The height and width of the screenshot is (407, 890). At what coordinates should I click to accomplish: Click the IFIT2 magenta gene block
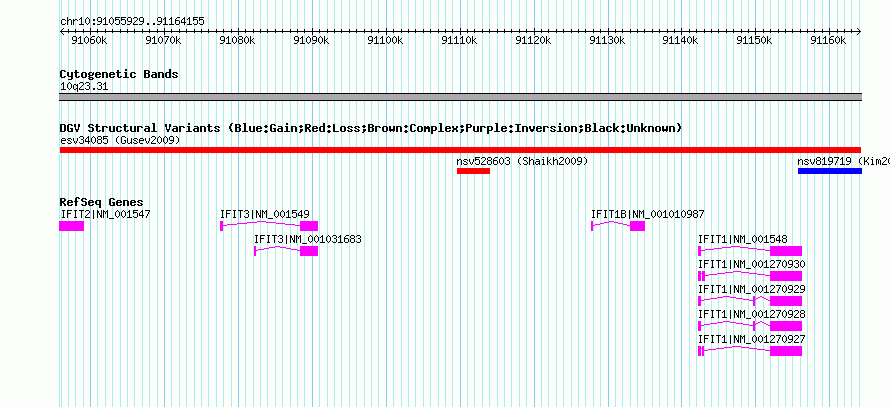tap(72, 226)
